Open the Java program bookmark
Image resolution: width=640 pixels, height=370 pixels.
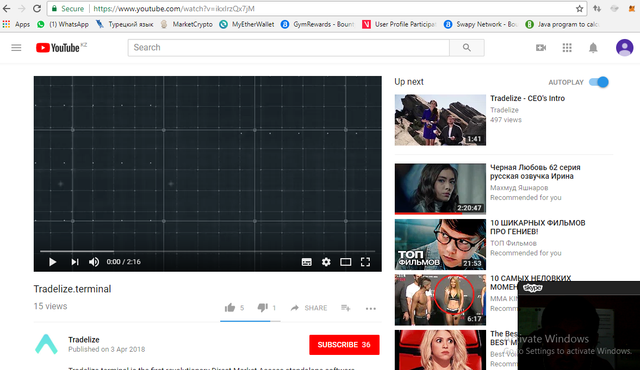[562, 24]
